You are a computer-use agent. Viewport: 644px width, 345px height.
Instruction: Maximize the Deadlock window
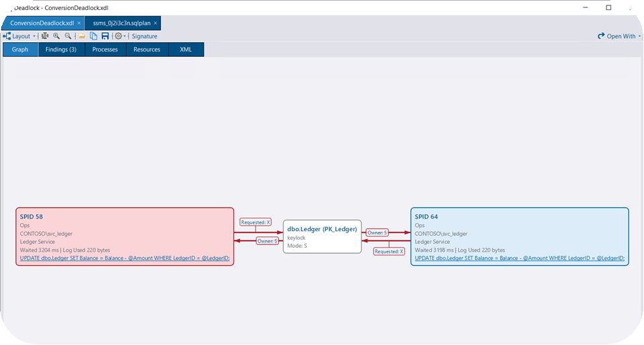click(x=608, y=7)
